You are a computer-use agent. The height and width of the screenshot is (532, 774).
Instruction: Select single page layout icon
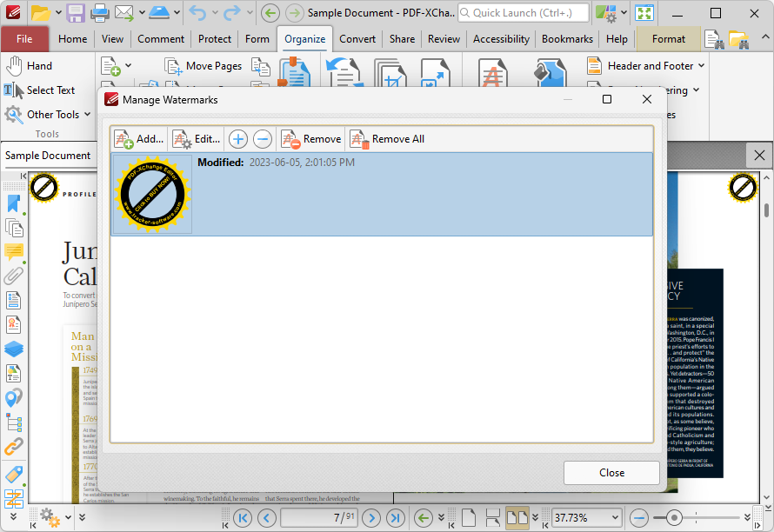469,518
